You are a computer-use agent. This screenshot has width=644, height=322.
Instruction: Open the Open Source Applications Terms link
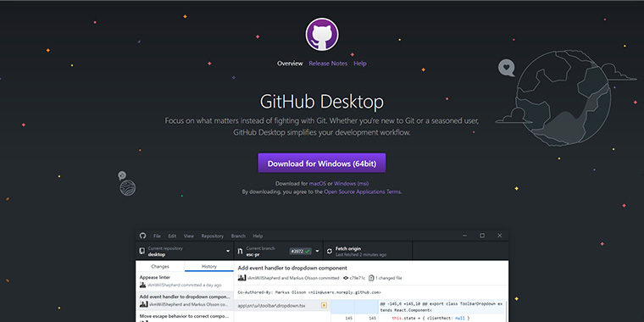(x=363, y=192)
